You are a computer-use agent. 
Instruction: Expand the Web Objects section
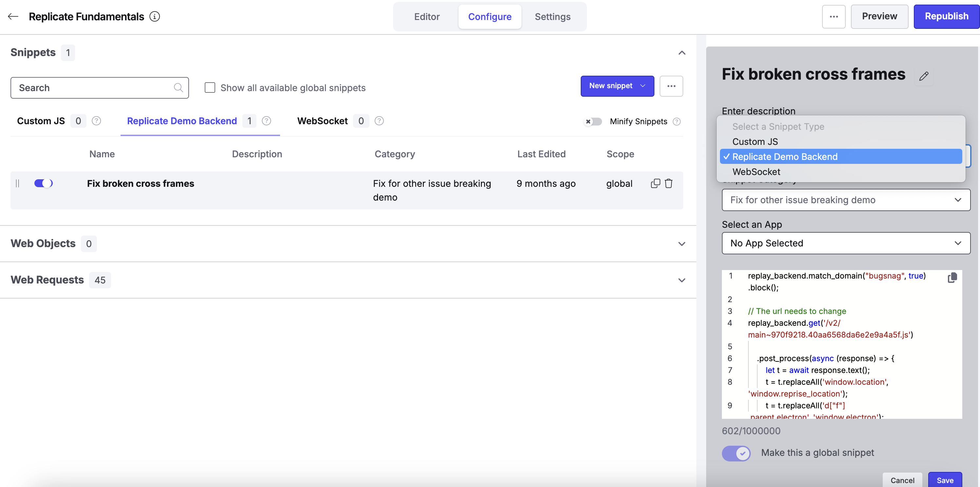682,244
